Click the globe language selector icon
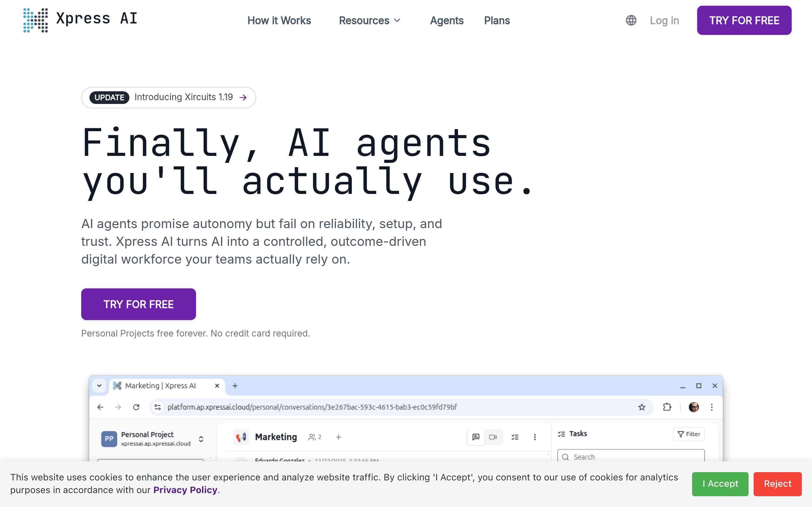Viewport: 812px width, 507px height. point(631,21)
